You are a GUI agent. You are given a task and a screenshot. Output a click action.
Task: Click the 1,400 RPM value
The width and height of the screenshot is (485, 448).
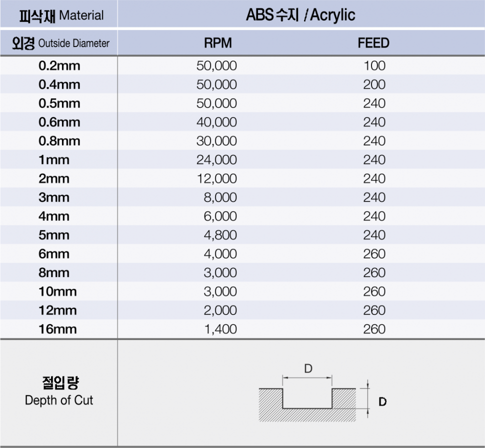(x=220, y=329)
